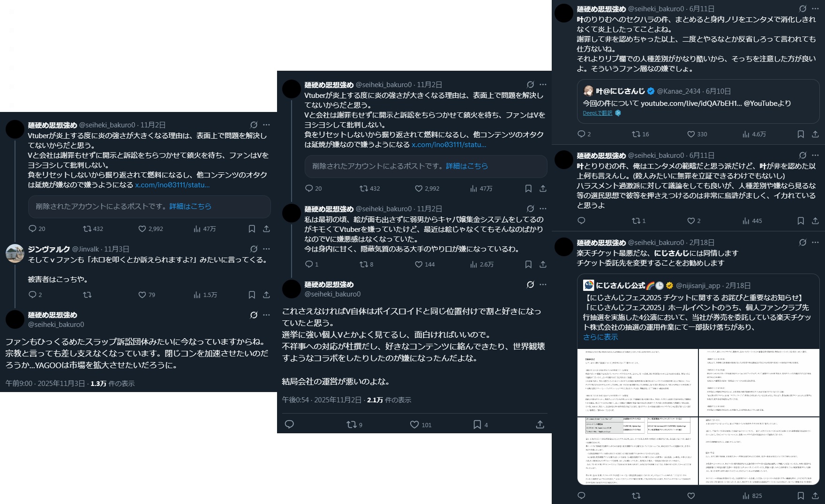Like the post with 330 likes
Screen dimensions: 825x504
point(697,134)
